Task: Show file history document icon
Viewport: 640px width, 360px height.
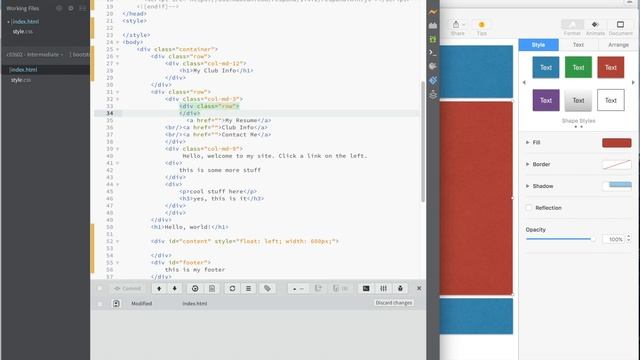Action: 211,289
